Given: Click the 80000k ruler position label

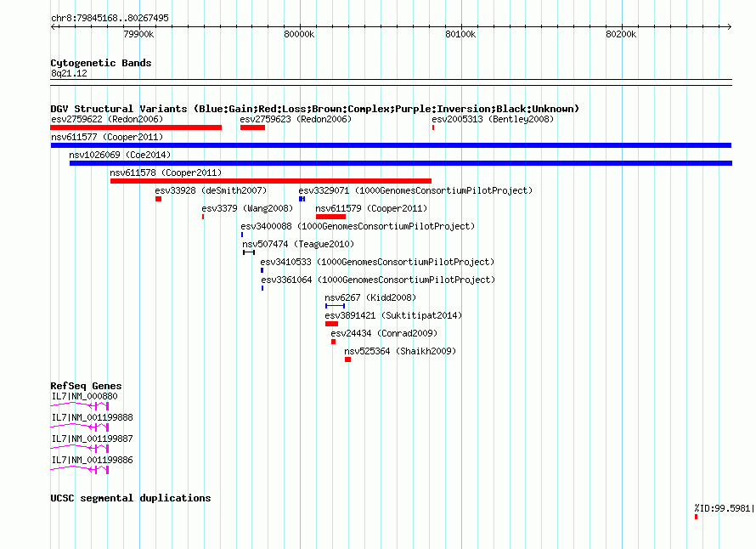Looking at the screenshot, I should coord(299,34).
